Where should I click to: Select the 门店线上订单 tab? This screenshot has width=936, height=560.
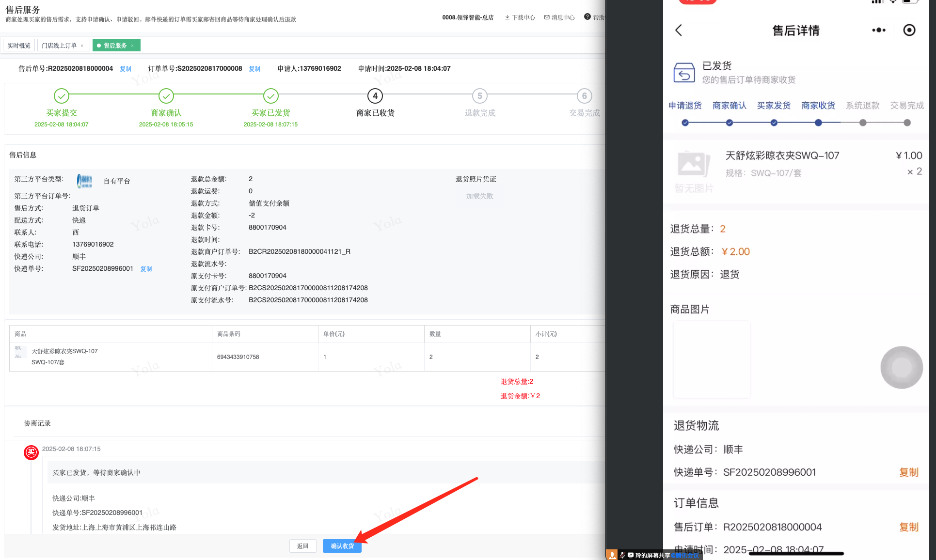[59, 46]
